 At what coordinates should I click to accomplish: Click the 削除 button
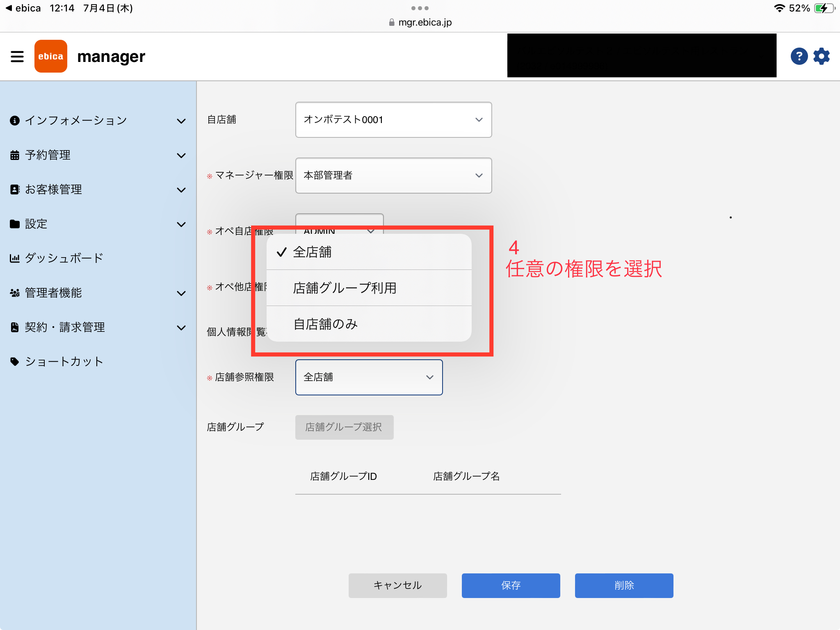(x=624, y=585)
